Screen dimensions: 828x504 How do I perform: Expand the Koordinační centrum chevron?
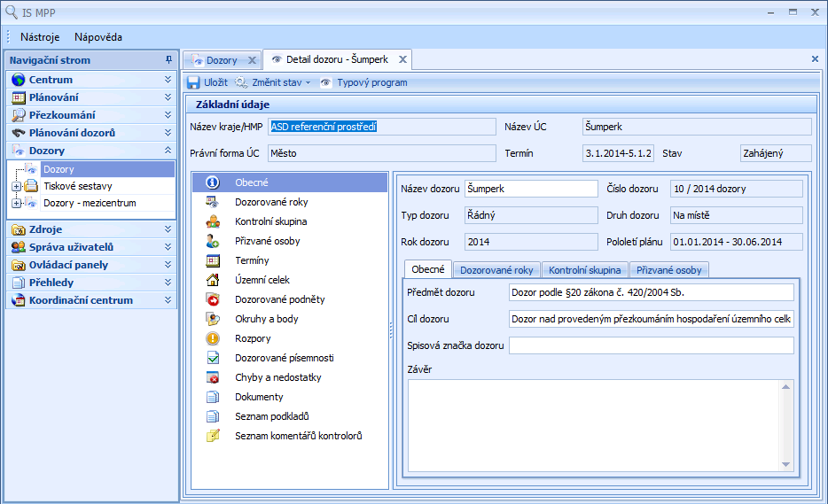coord(168,300)
